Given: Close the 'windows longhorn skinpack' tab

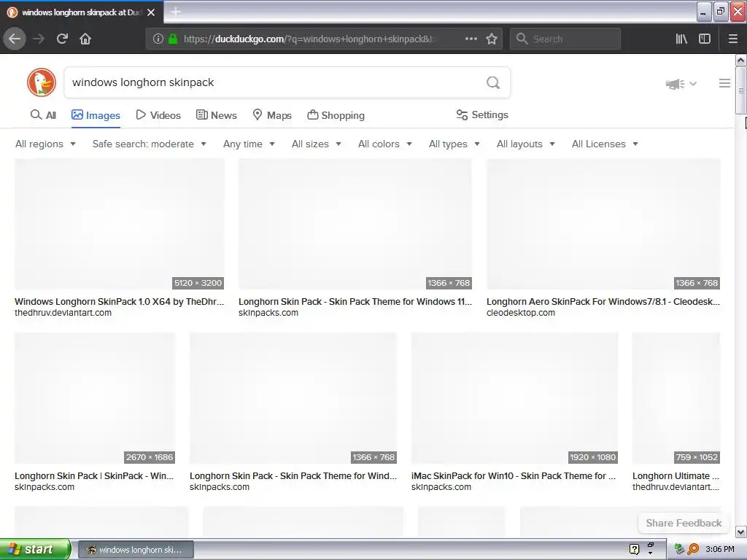Looking at the screenshot, I should point(151,12).
